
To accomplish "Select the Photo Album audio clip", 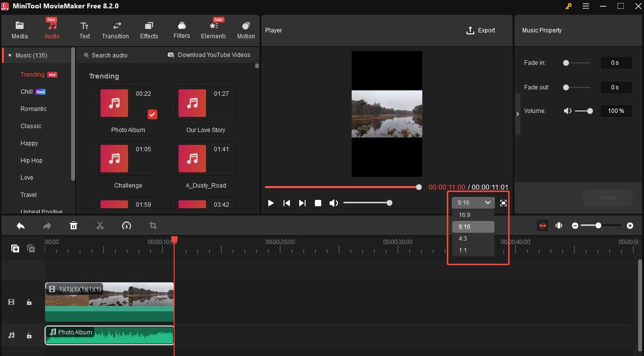I will 109,335.
